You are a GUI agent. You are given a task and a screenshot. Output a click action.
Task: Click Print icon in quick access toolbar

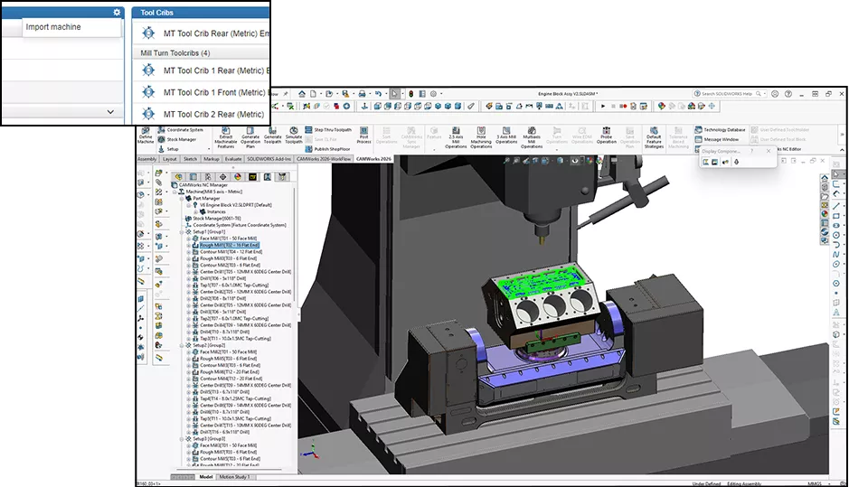[x=362, y=94]
